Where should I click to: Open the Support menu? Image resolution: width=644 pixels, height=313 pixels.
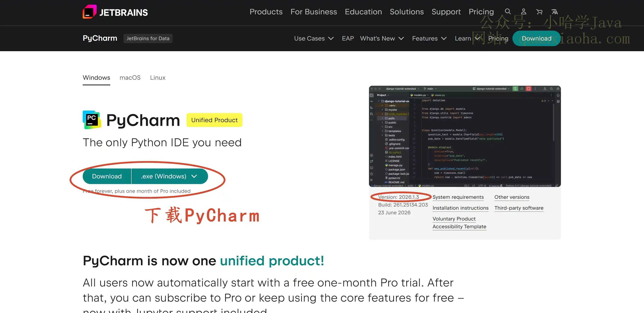[x=446, y=12]
